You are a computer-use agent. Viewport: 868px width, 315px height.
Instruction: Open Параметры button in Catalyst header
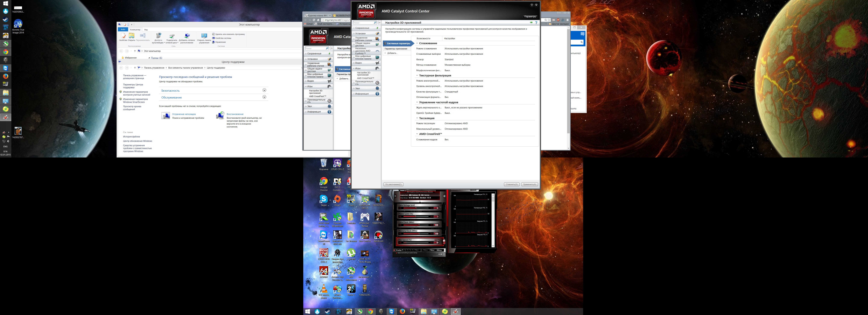click(530, 16)
